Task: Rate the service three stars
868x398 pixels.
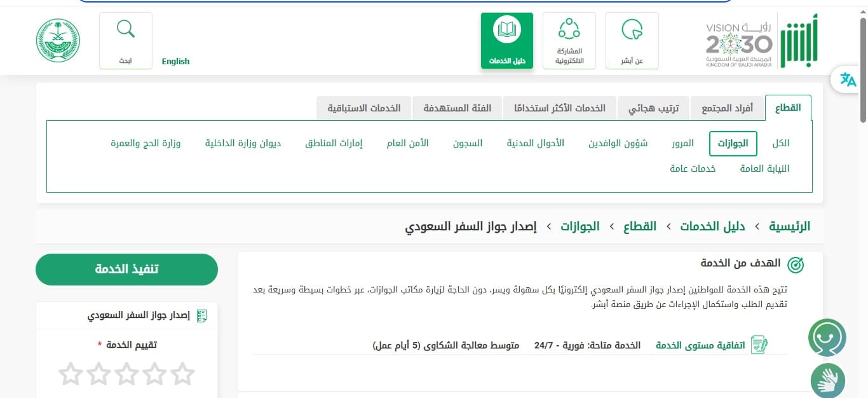Action: (126, 374)
